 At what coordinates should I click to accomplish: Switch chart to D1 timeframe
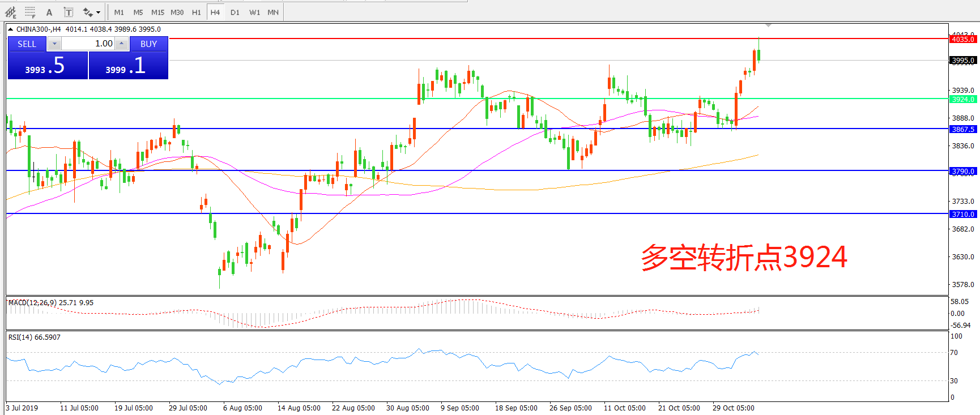click(235, 12)
